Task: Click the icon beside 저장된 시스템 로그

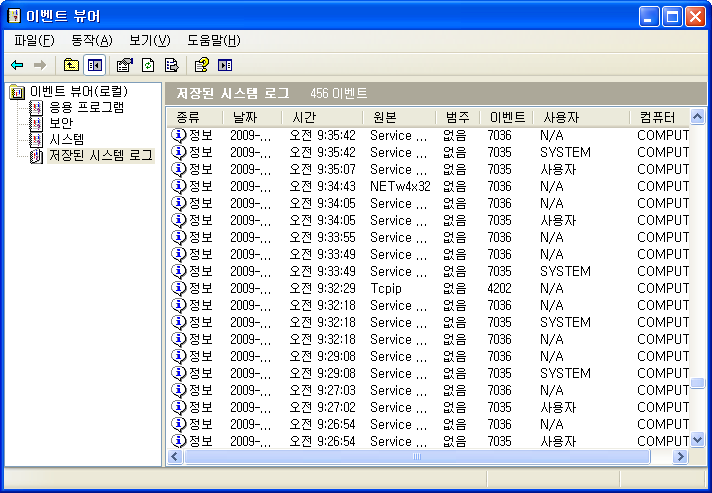Action: click(x=36, y=156)
